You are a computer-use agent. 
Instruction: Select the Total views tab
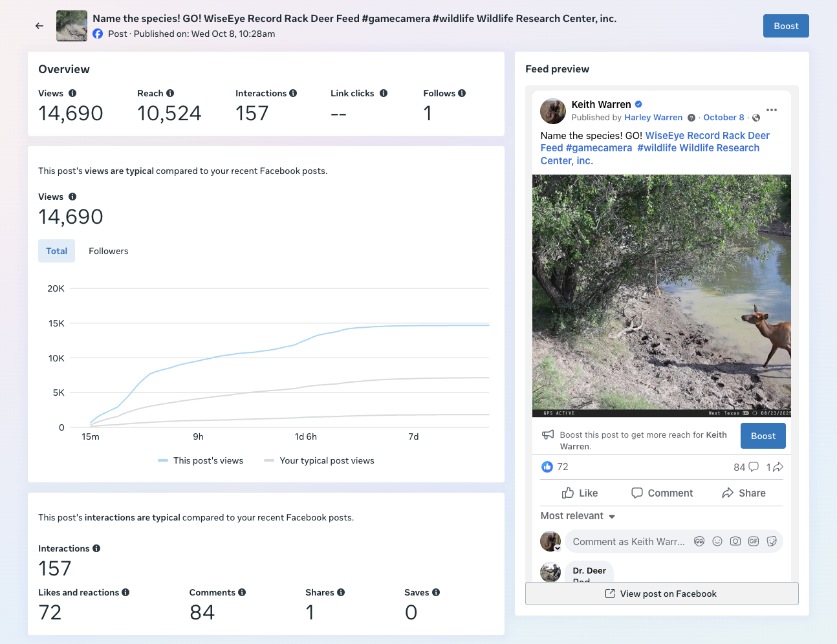point(56,251)
